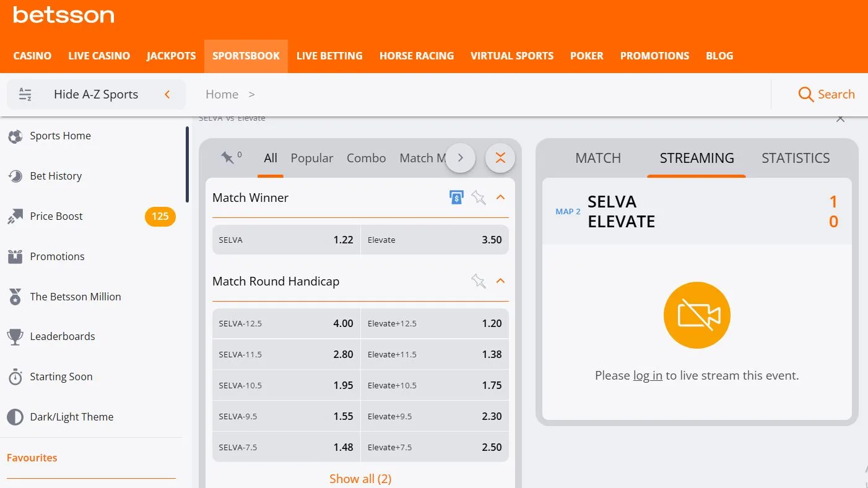Screen dimensions: 868x488
Task: Click the Price Boost rocket icon
Action: coord(15,217)
